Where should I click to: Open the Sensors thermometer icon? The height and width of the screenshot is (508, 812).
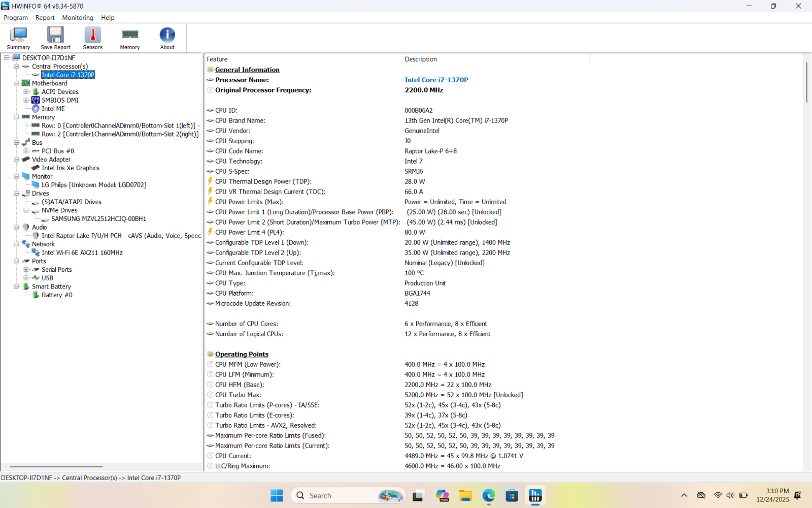click(92, 38)
